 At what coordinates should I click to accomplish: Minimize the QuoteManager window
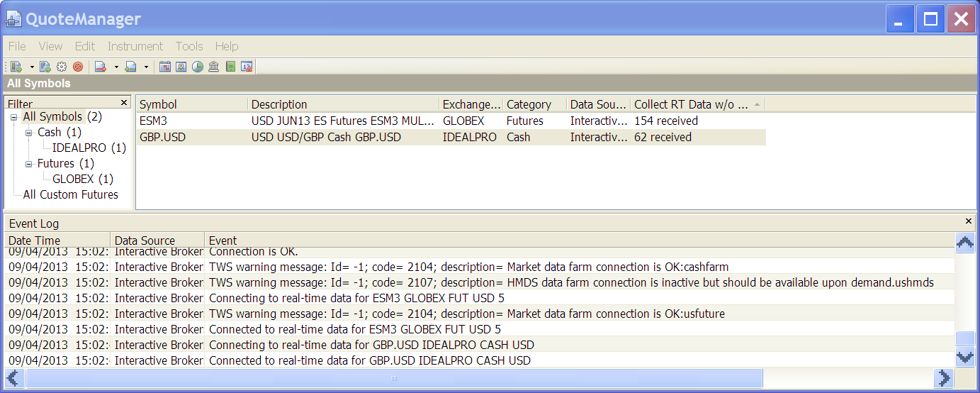pos(899,19)
